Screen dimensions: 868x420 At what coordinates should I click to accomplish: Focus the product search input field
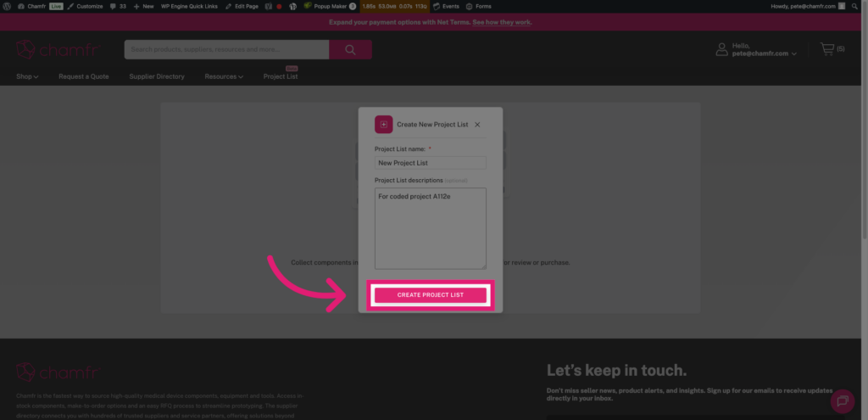tap(226, 49)
